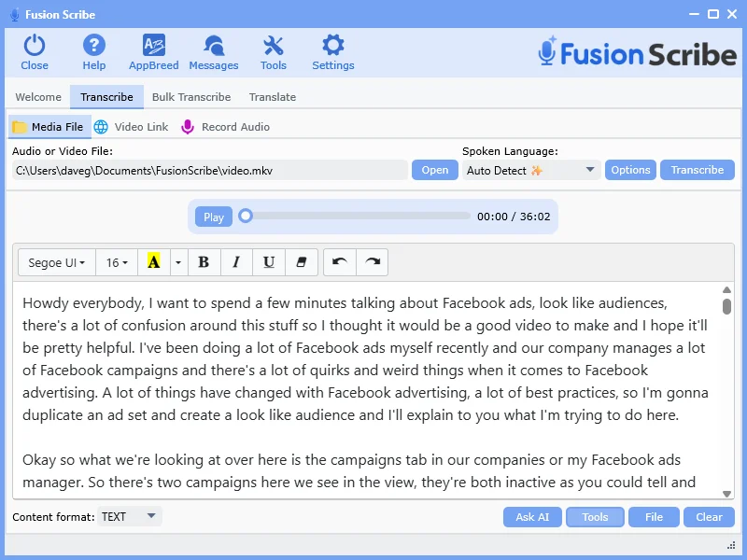
Task: Click the "00:00 / 36:02" time display
Action: [514, 217]
